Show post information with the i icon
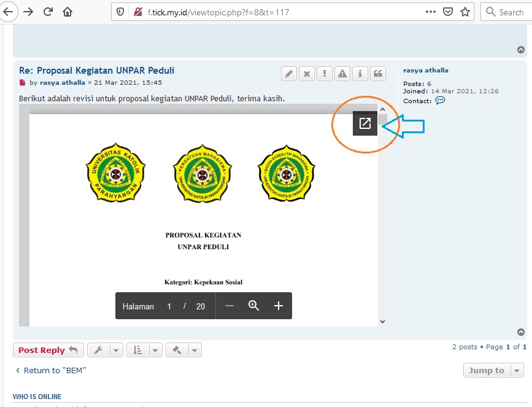The image size is (532, 407). (x=360, y=74)
